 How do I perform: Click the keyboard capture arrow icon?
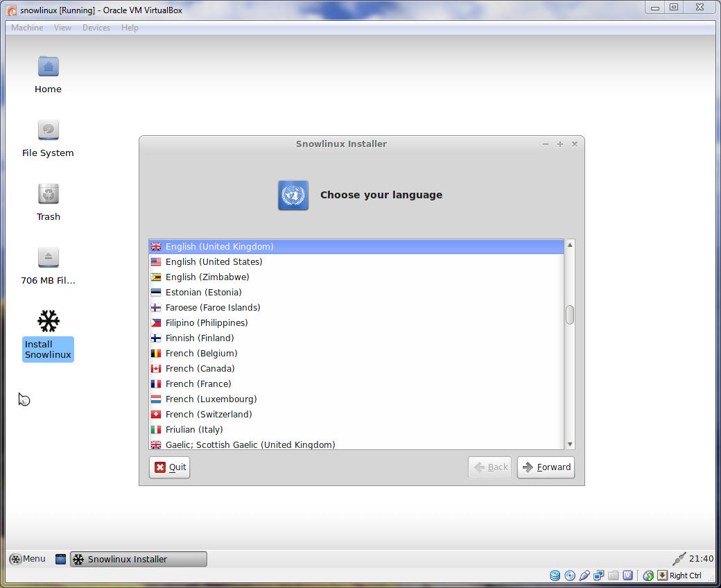click(x=662, y=575)
